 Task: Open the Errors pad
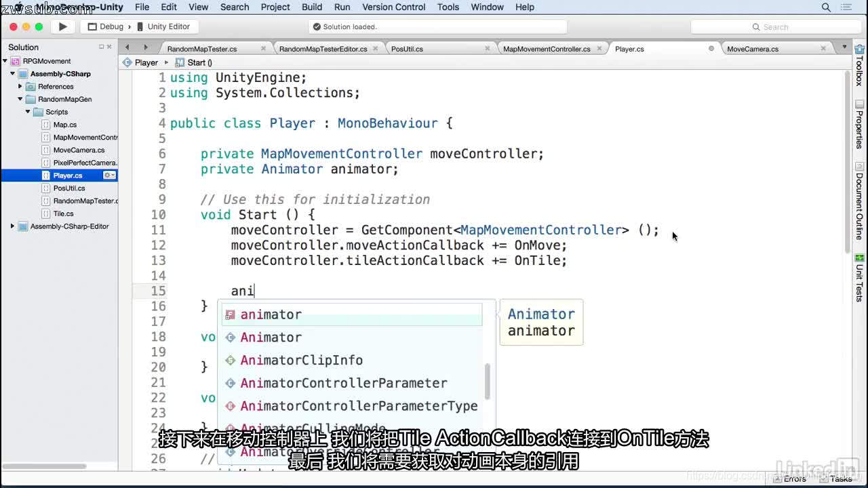point(790,479)
